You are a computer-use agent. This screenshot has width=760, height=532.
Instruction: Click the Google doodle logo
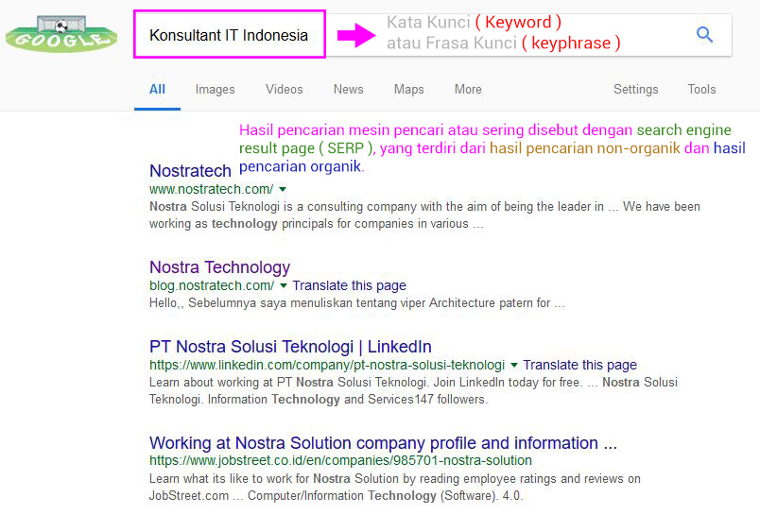coord(61,34)
